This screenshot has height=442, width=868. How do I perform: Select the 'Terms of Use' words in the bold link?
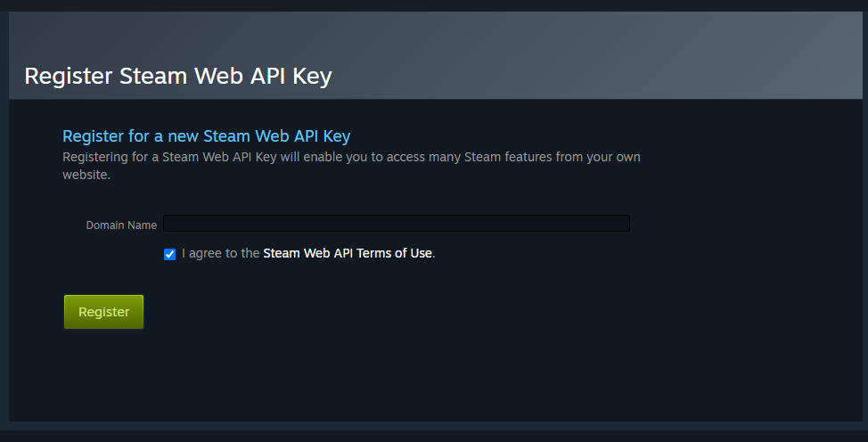click(394, 253)
